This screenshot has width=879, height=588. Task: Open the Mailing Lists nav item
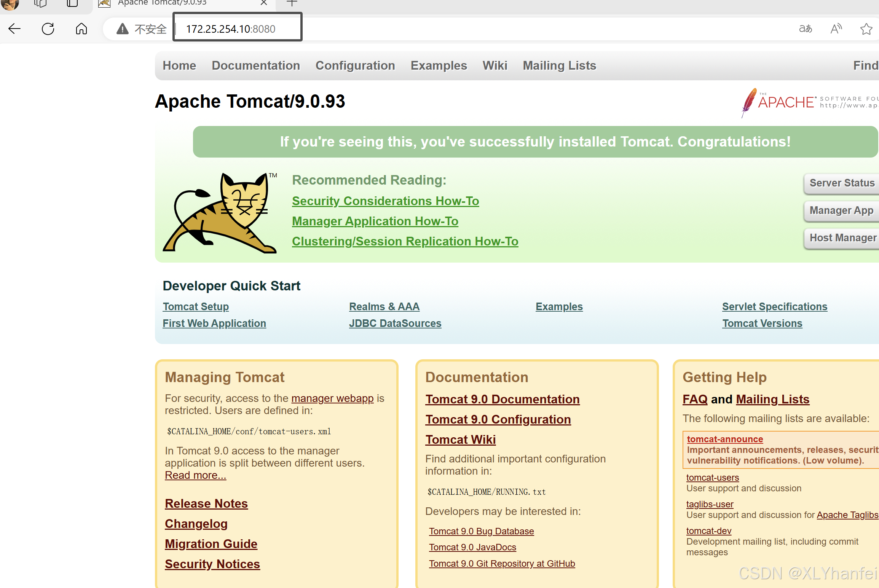coord(559,65)
